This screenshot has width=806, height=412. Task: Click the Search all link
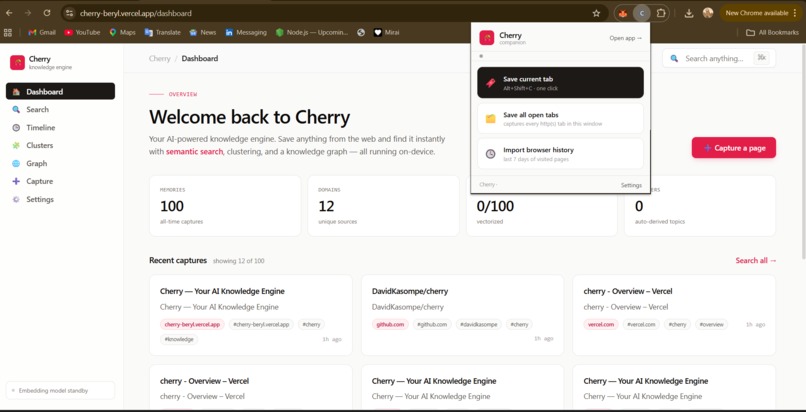756,260
